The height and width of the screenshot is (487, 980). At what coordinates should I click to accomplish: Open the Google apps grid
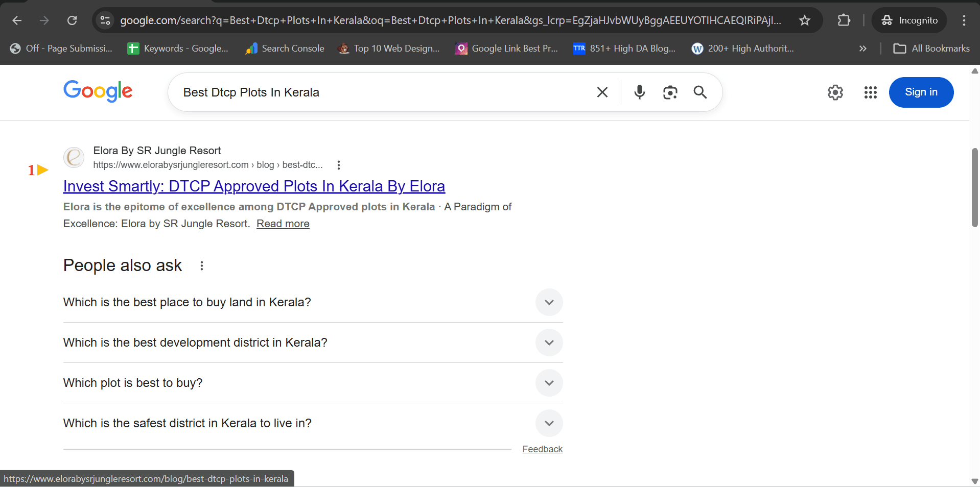pyautogui.click(x=871, y=92)
